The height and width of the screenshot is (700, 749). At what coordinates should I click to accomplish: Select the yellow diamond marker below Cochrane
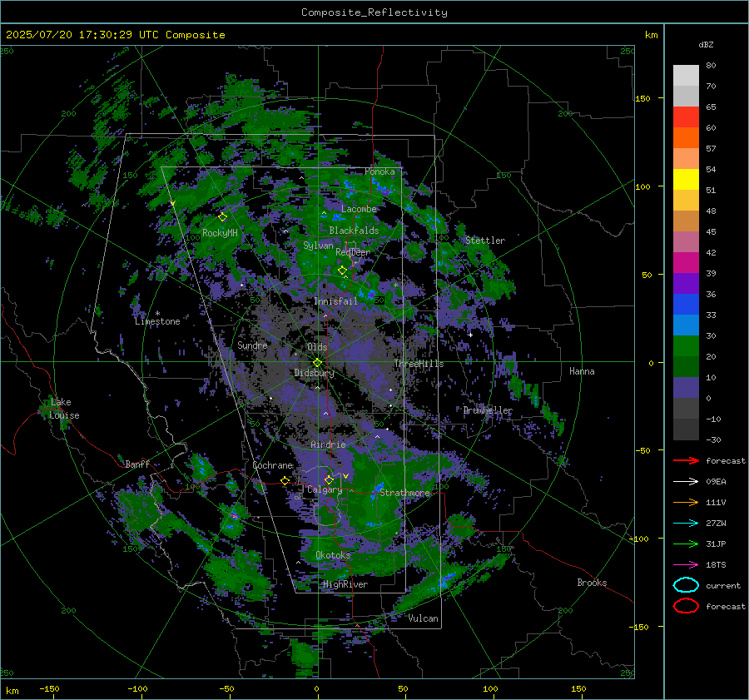pyautogui.click(x=285, y=480)
